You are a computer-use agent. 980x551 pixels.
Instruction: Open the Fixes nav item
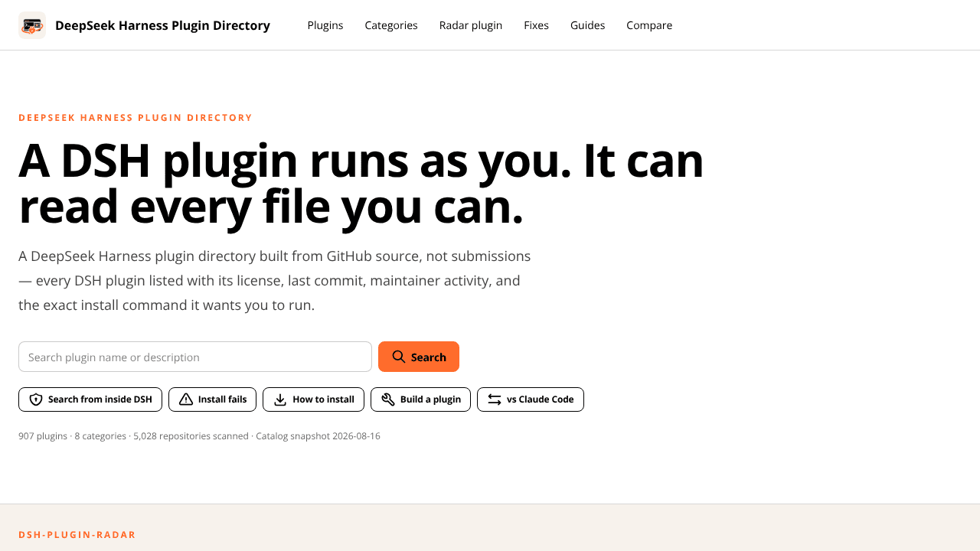(536, 25)
